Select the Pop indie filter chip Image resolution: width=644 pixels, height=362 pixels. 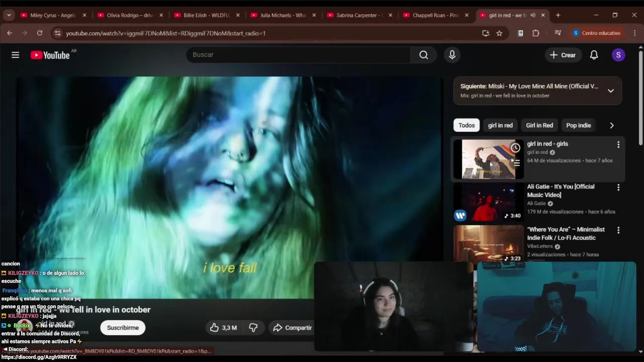(x=579, y=125)
